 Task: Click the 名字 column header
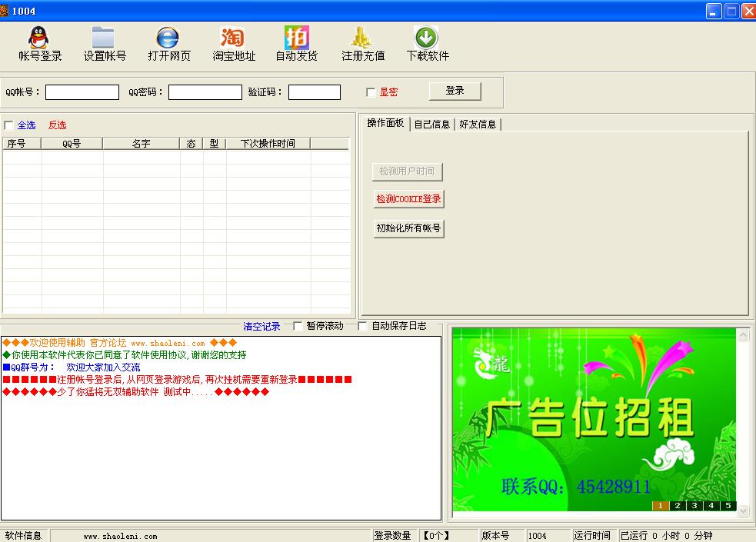(x=142, y=144)
